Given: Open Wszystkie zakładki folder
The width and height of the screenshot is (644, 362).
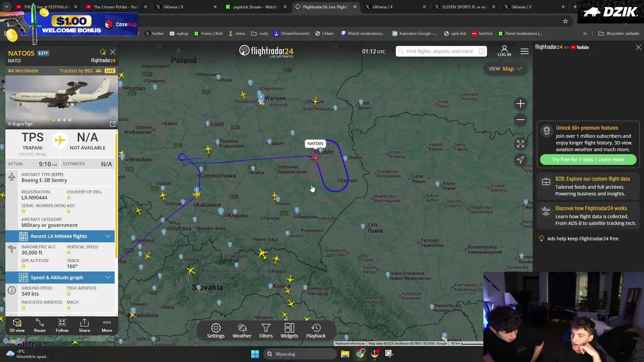Looking at the screenshot, I should 618,34.
